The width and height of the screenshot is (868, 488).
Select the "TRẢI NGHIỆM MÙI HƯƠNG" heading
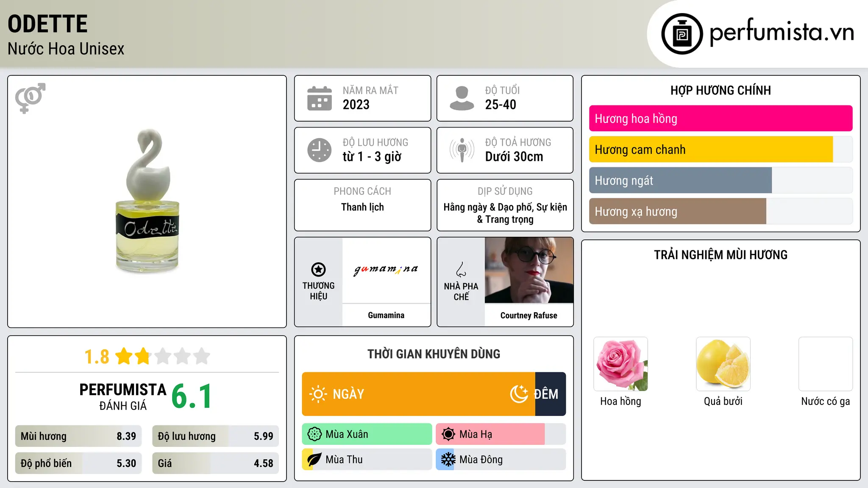click(721, 255)
